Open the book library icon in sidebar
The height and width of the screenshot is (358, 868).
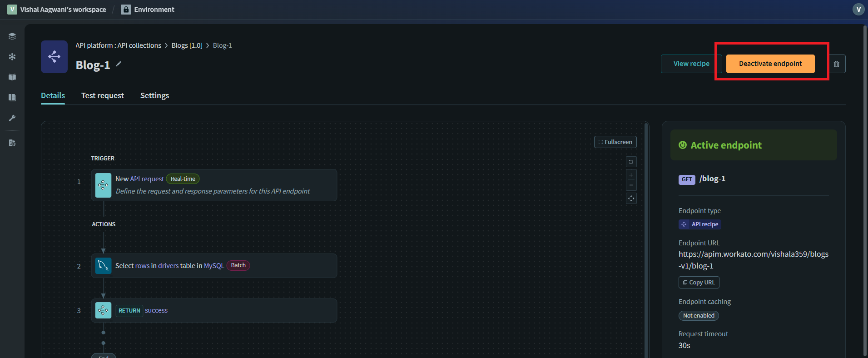(x=12, y=77)
